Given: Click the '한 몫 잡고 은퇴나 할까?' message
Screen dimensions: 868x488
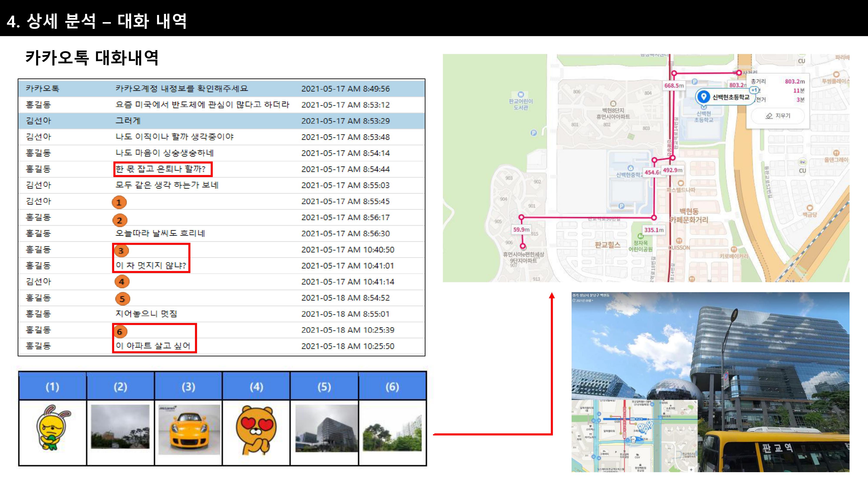Looking at the screenshot, I should coord(161,169).
